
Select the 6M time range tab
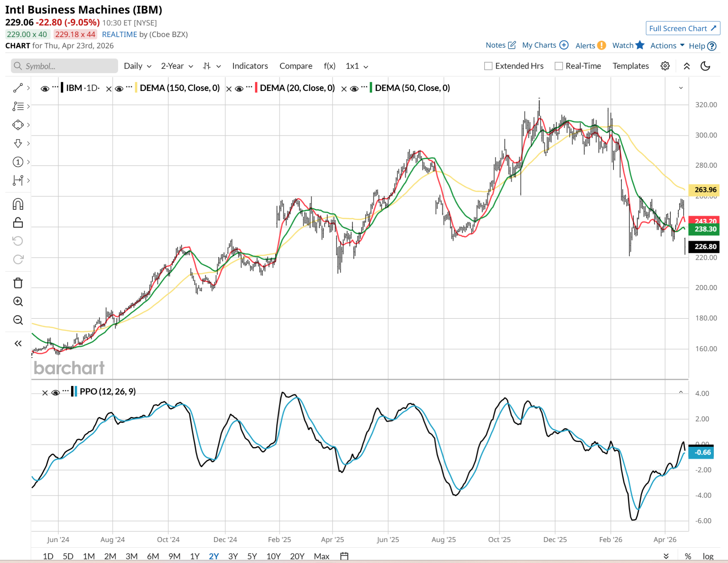tap(153, 556)
